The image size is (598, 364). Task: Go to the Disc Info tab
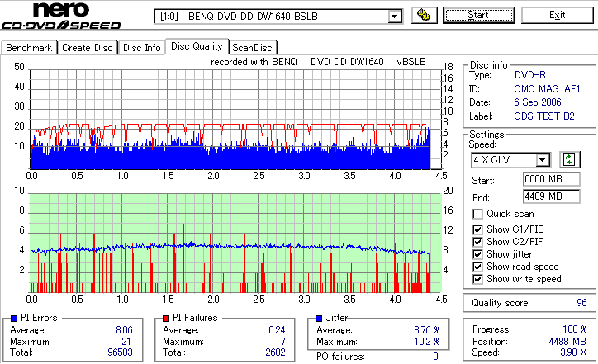coord(142,48)
